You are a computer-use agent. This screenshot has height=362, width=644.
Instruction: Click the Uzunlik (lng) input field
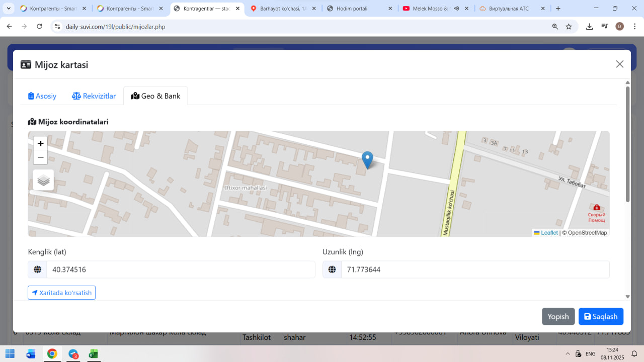tap(475, 269)
